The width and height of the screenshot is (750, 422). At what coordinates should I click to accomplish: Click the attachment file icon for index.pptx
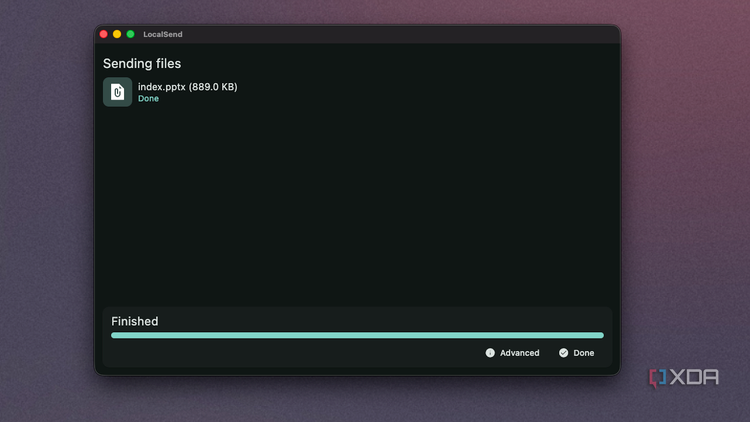(x=117, y=92)
